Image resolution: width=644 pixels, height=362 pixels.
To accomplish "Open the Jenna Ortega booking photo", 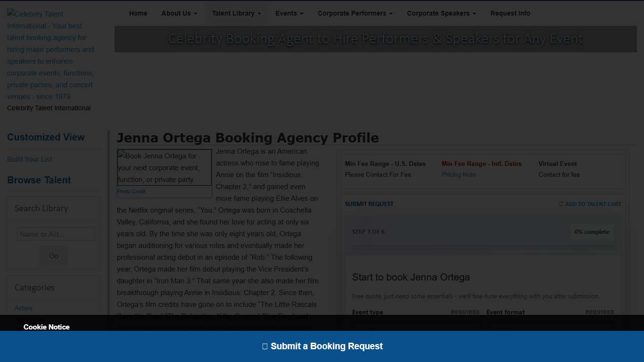I will (164, 168).
